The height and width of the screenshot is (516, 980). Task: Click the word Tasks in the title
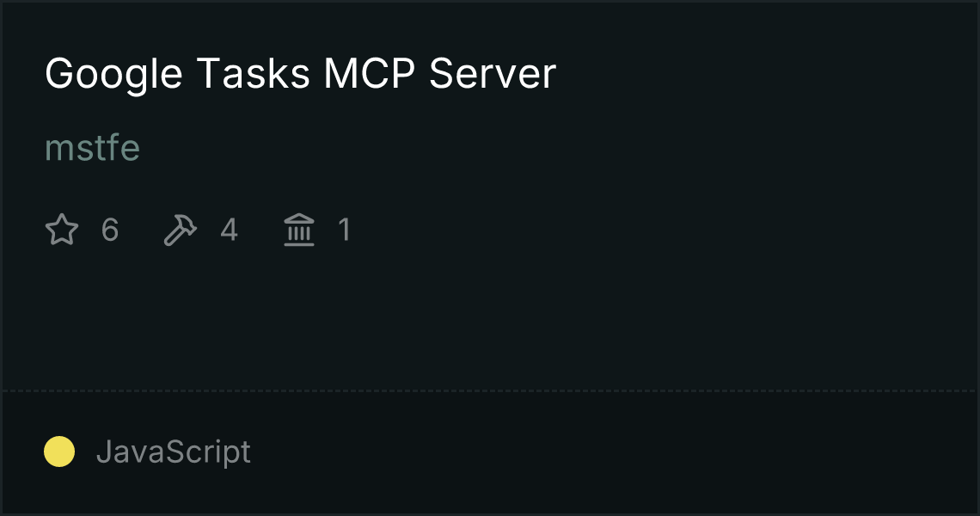pos(253,74)
